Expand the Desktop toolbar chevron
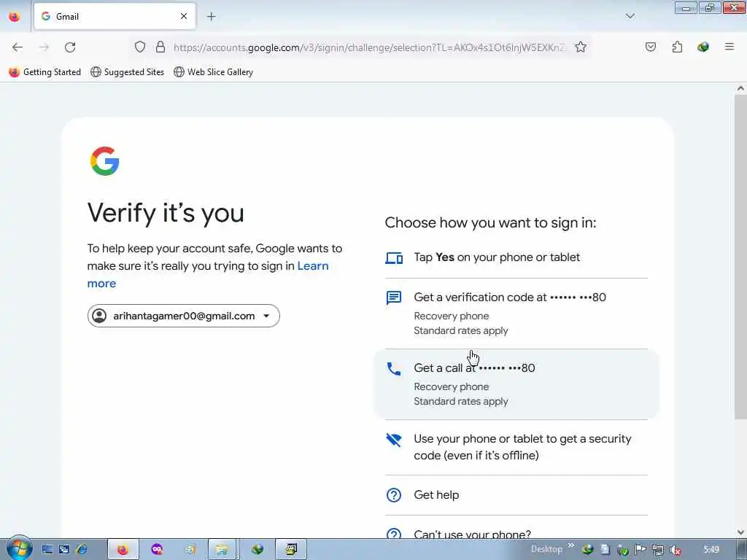This screenshot has width=747, height=560. 570,545
